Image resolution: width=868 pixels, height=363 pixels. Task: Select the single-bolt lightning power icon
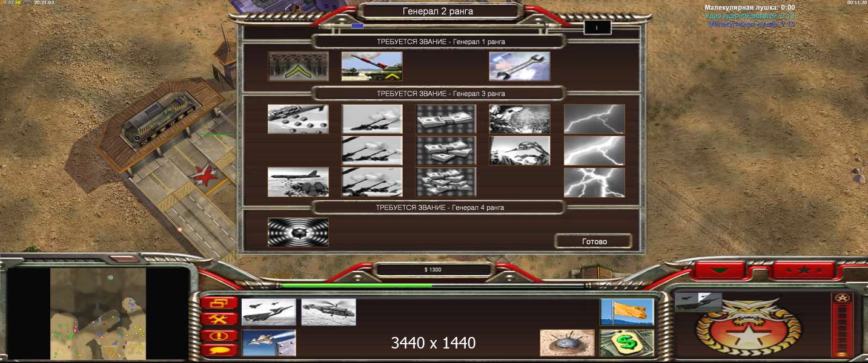coord(594,119)
